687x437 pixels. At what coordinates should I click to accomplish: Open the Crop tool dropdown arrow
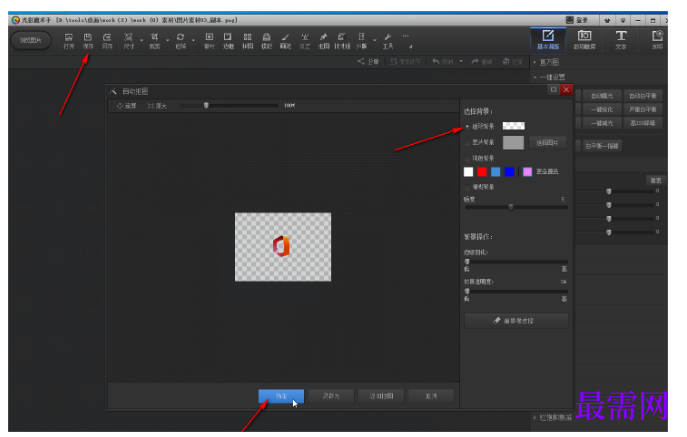click(167, 41)
